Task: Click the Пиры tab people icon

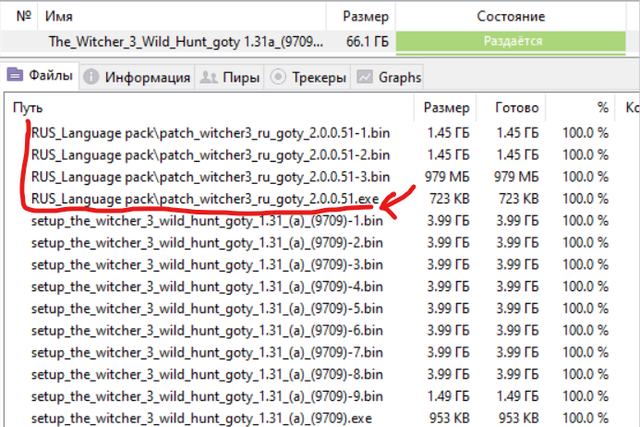Action: coord(209,77)
